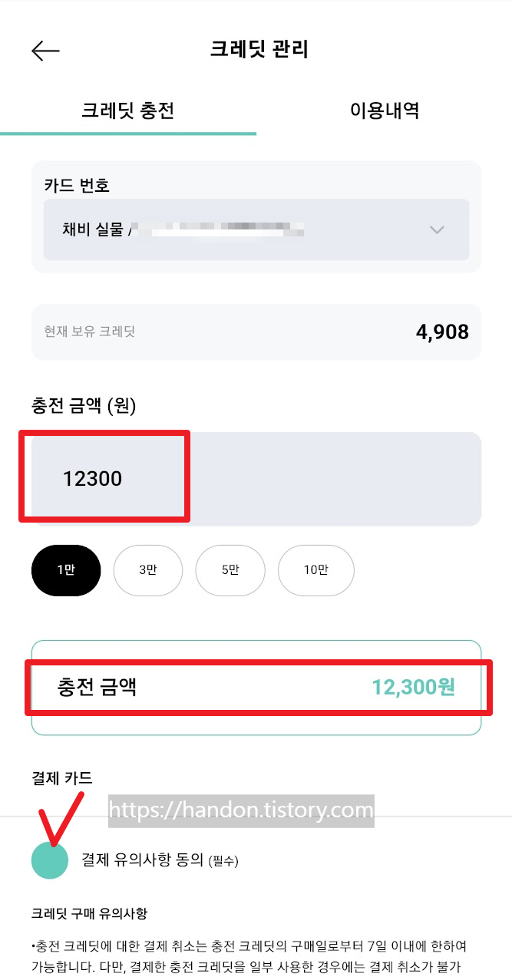The width and height of the screenshot is (512, 980).
Task: Choose the 5만 preset amount
Action: (x=230, y=570)
